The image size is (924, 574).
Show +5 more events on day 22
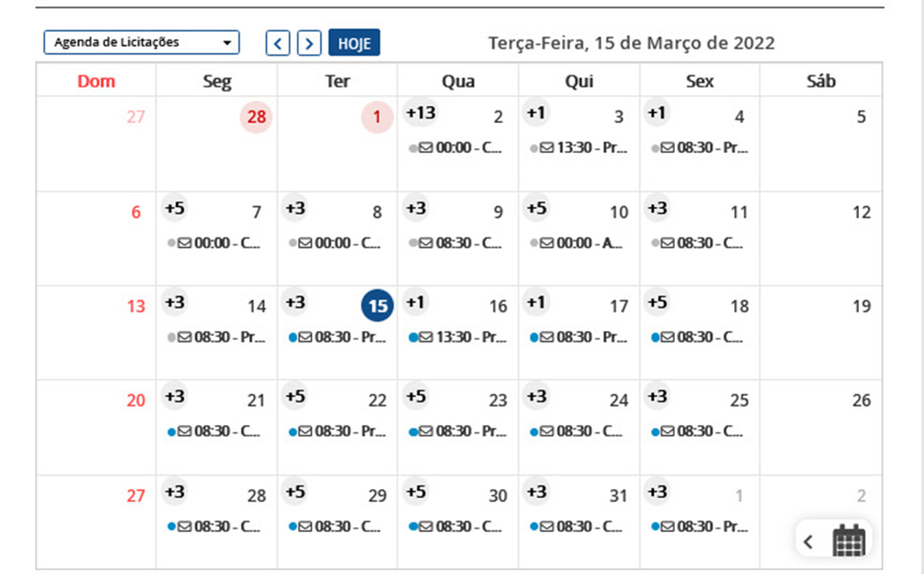click(296, 396)
